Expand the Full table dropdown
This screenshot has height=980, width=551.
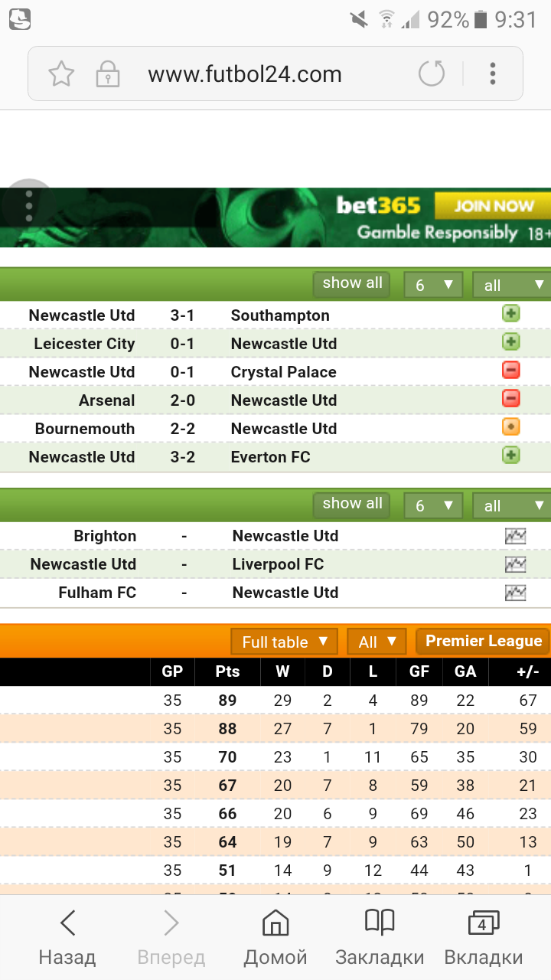pyautogui.click(x=284, y=642)
